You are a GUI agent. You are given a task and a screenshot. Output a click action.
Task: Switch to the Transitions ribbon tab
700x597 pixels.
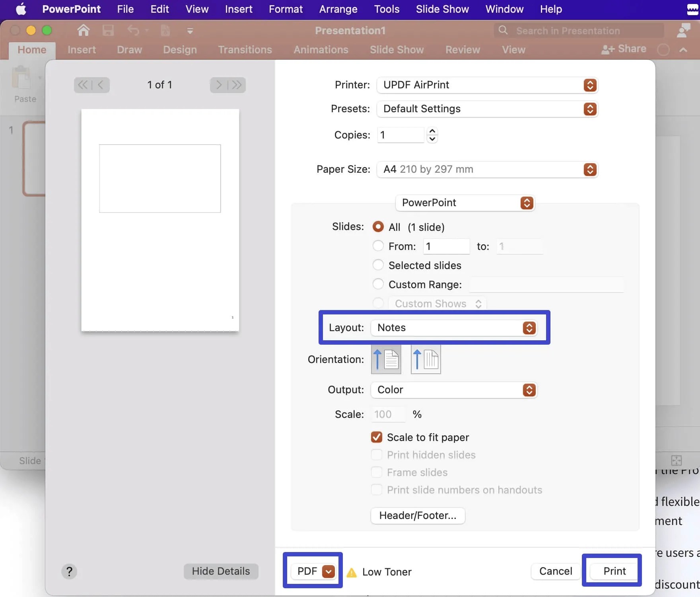coord(245,50)
